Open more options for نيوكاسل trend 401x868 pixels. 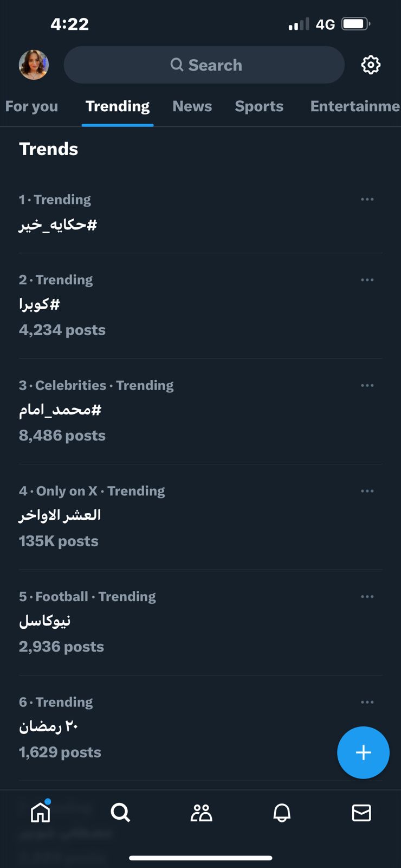[367, 597]
